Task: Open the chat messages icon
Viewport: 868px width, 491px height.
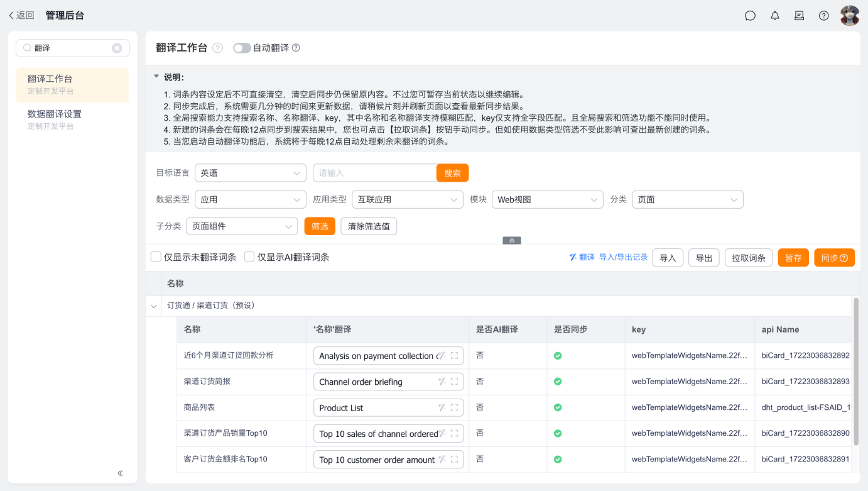Action: tap(750, 16)
